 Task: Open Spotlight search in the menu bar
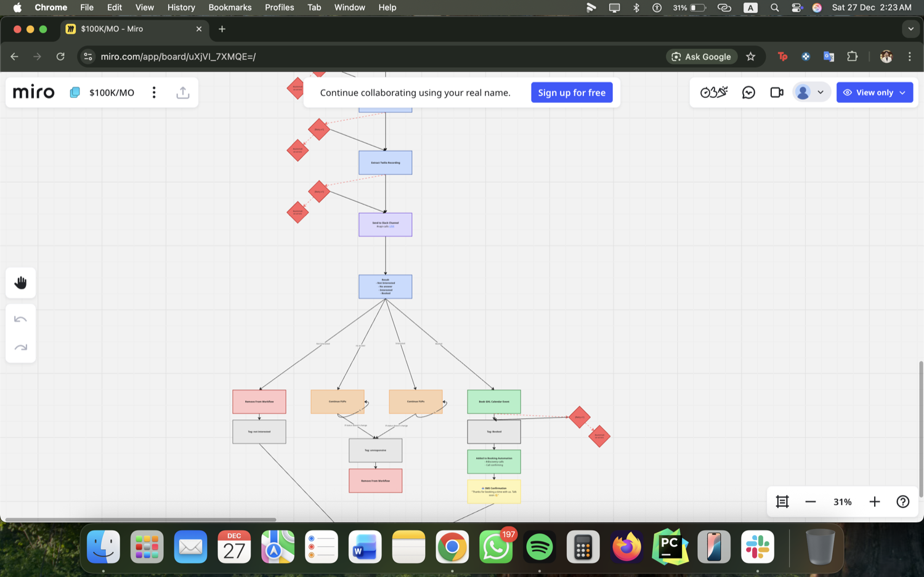(x=775, y=7)
